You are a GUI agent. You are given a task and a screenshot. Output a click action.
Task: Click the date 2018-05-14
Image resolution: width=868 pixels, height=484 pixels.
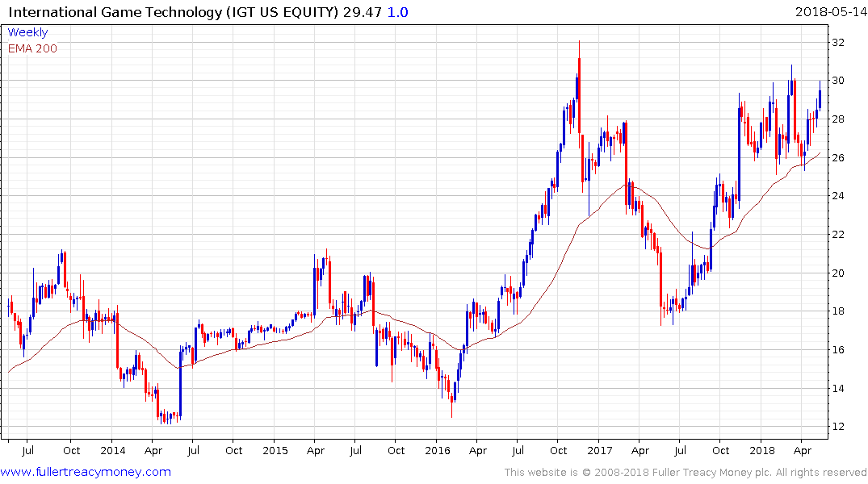(831, 11)
